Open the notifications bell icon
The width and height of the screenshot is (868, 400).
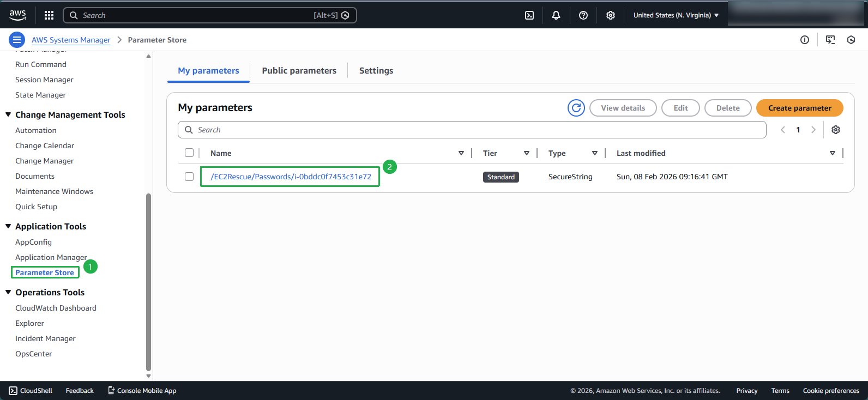[556, 15]
